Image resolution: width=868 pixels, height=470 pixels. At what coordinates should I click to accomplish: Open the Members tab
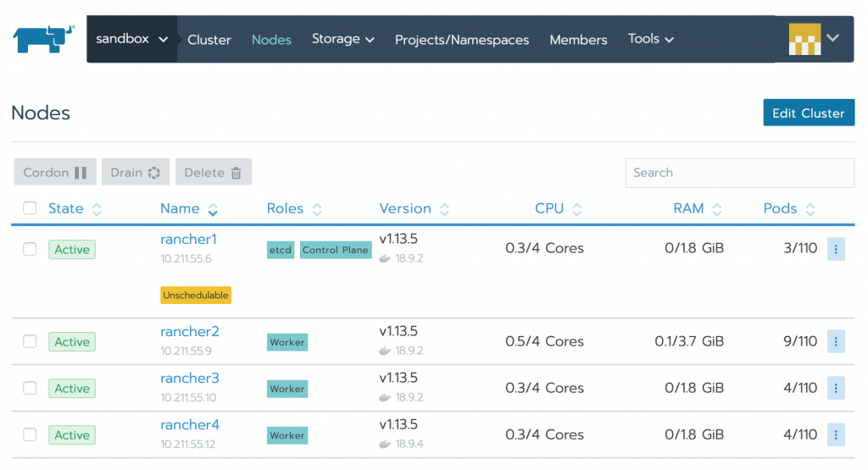coord(578,40)
